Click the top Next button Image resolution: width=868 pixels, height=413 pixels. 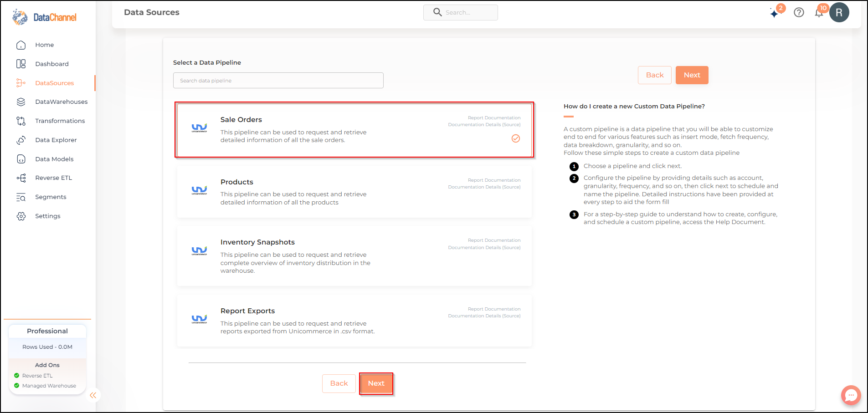(692, 75)
